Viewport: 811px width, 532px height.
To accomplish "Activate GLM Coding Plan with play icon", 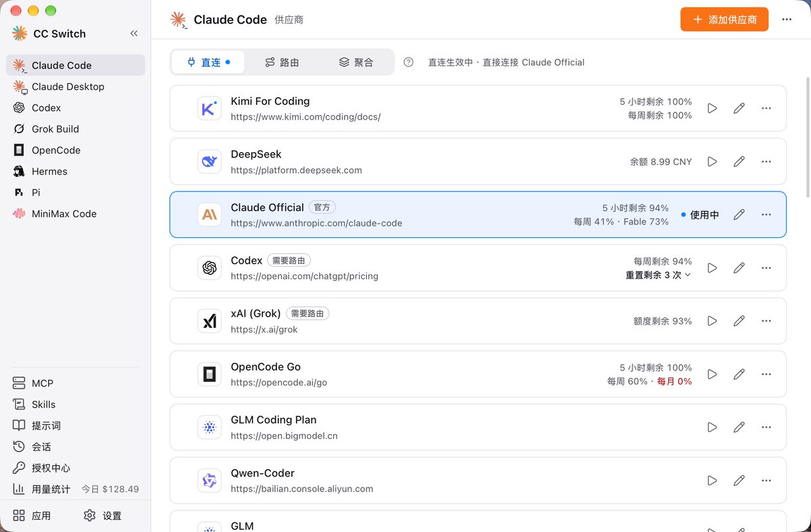I will pyautogui.click(x=712, y=427).
